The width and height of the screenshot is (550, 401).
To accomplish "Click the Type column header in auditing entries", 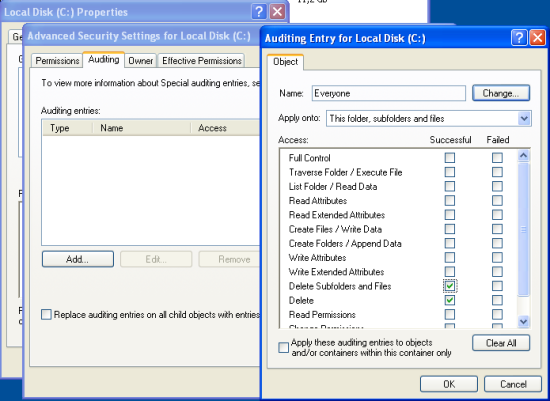I will click(67, 128).
